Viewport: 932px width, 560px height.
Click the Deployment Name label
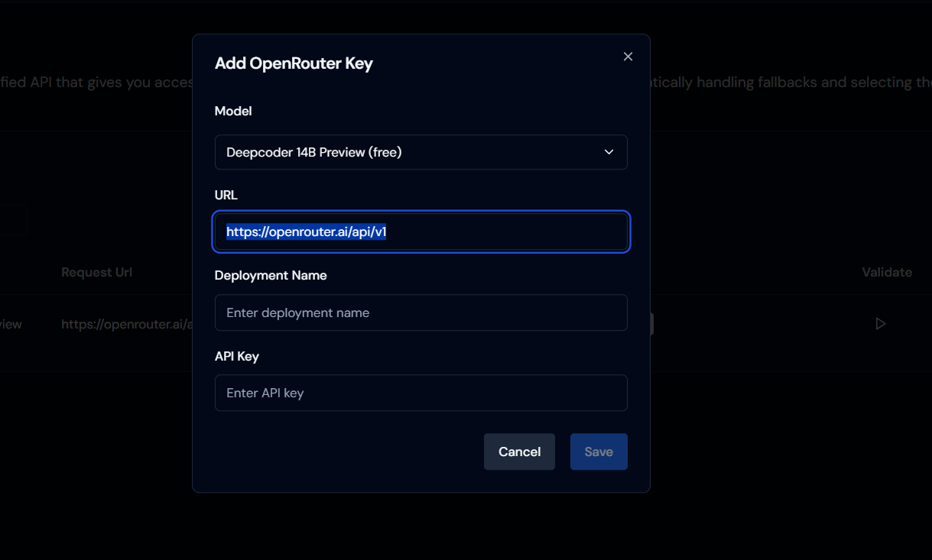point(271,276)
